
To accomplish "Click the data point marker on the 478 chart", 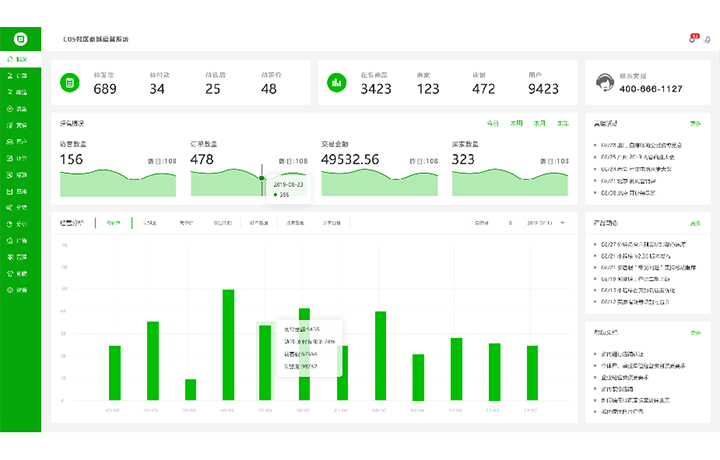I will (262, 178).
